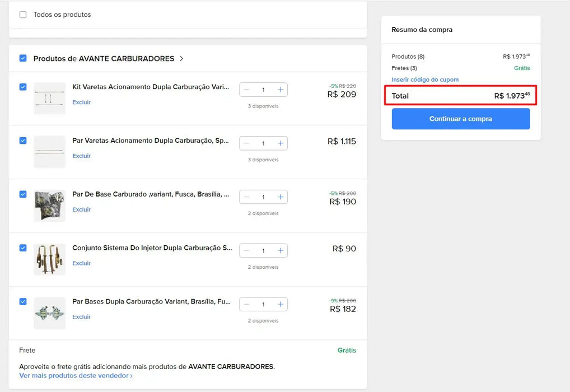The width and height of the screenshot is (570, 392).
Task: Click minus on Conjunto Sistema Do Injetor
Action: pyautogui.click(x=246, y=251)
